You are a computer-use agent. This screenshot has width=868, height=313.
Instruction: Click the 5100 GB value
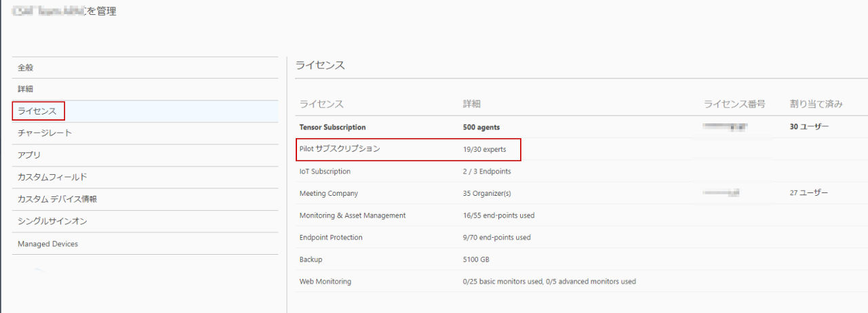pyautogui.click(x=476, y=260)
